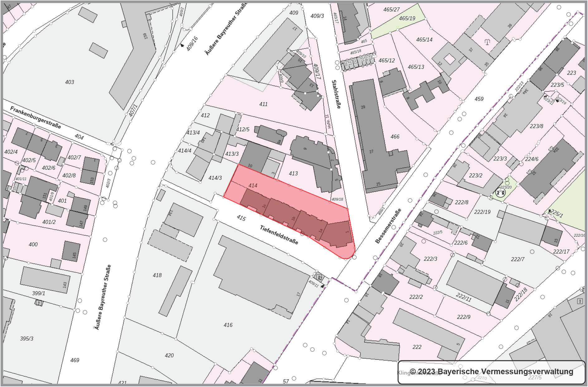Click the electricity symbol box near building 16
Viewport: 588px width, 387px height.
pyautogui.click(x=580, y=301)
